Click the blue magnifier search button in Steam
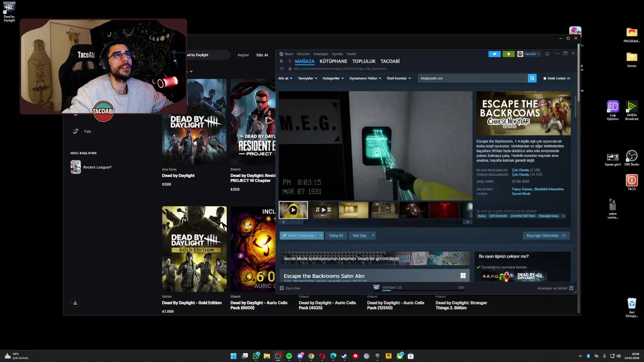 coord(532,78)
